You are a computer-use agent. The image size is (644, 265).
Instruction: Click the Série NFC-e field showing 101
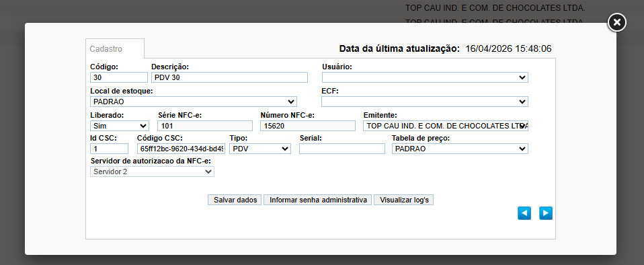tap(205, 126)
